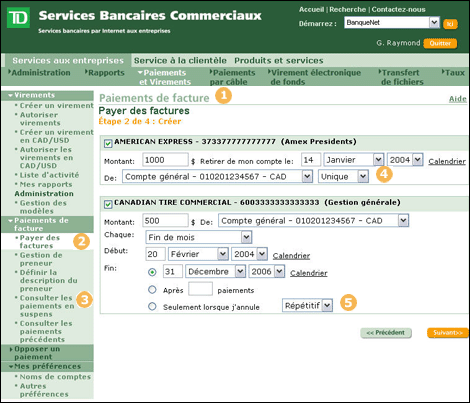Viewport: 470px width, 403px height.
Task: Uncheck the American Express payee checkbox
Action: click(x=108, y=143)
